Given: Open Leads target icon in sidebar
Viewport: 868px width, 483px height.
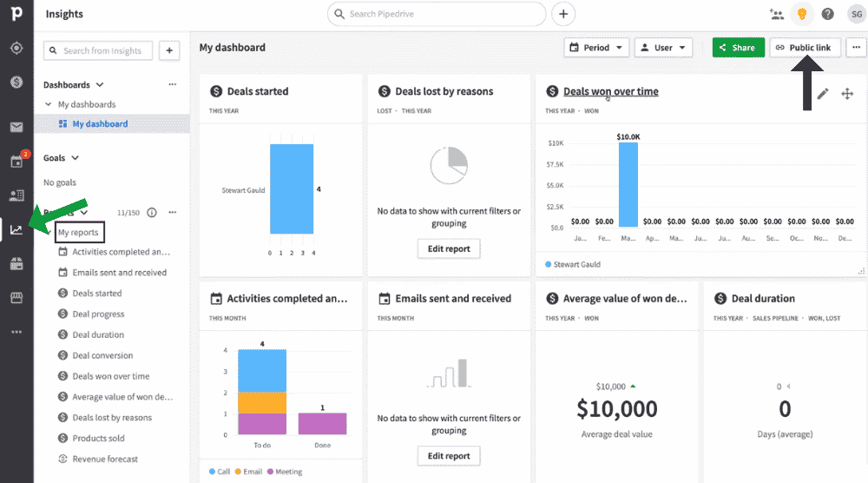Looking at the screenshot, I should pos(16,48).
